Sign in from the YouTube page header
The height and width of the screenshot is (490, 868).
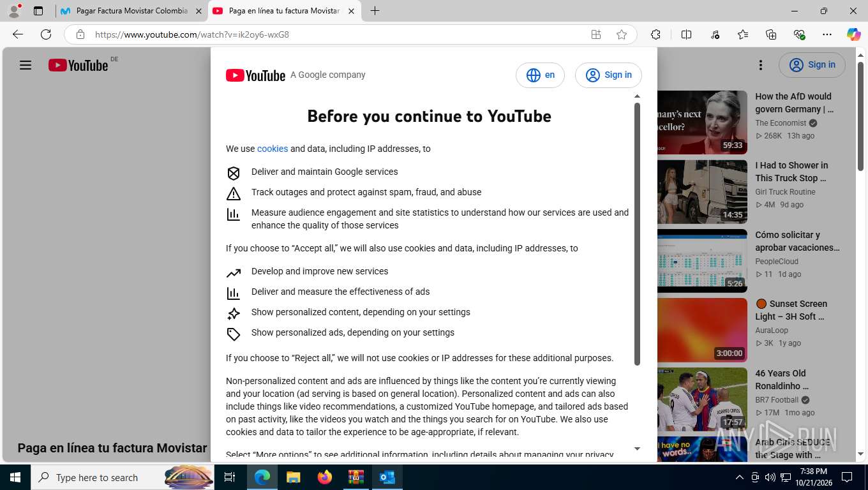(812, 65)
